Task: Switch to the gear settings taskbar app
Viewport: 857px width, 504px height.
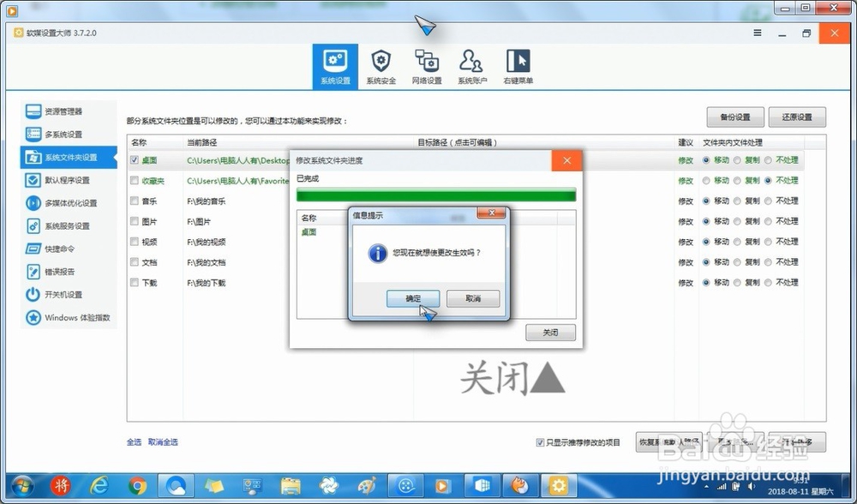Action: point(558,486)
